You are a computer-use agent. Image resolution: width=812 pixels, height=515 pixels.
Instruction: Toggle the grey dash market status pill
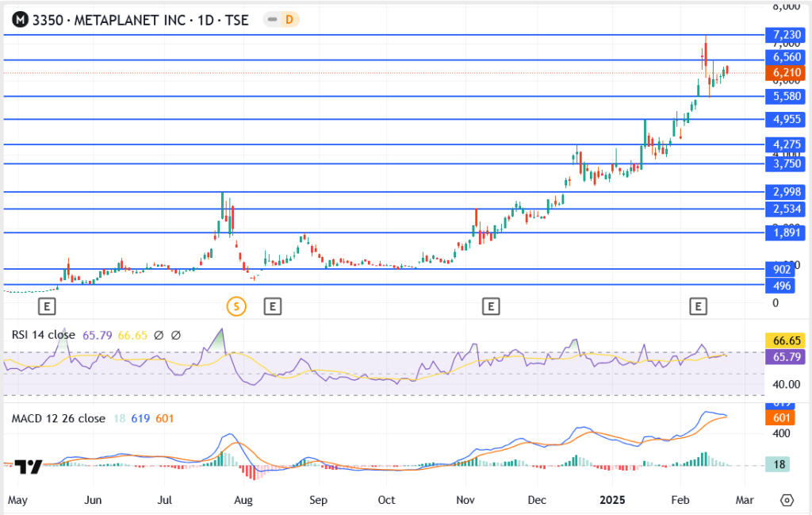271,20
